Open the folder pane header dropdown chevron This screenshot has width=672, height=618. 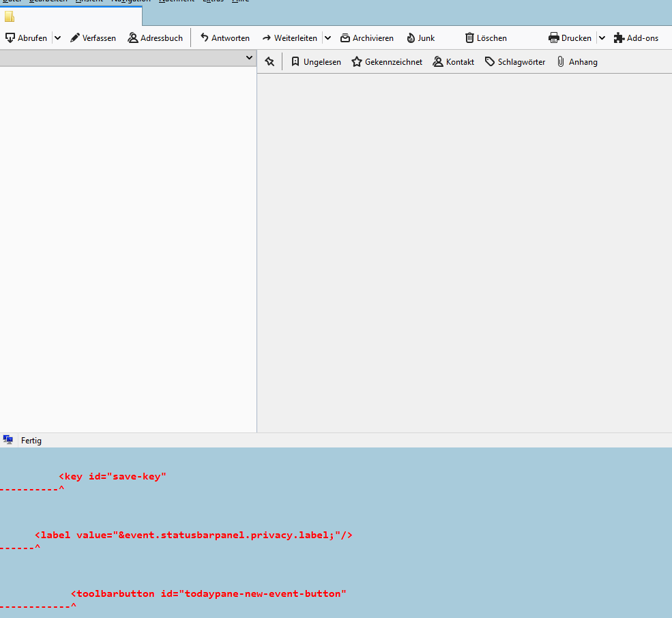[249, 59]
